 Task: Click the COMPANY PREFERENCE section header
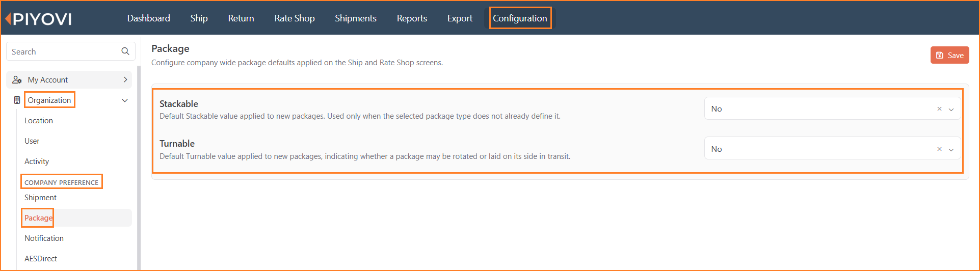(61, 182)
